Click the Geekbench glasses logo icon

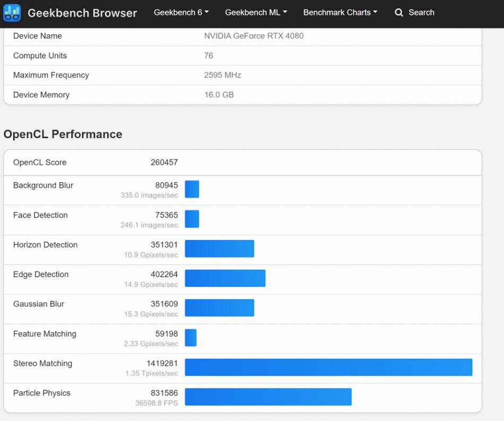(12, 13)
